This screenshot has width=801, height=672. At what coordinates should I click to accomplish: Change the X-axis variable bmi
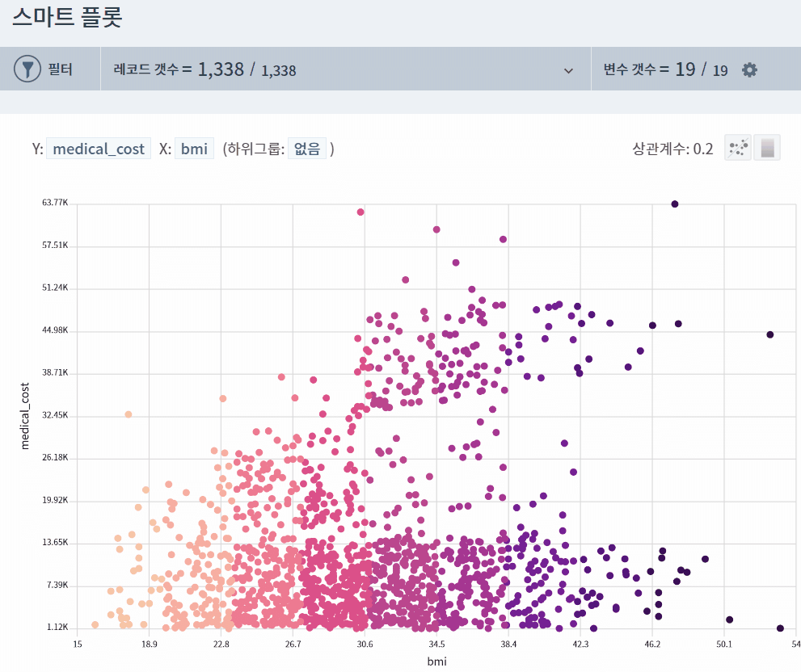pos(194,149)
